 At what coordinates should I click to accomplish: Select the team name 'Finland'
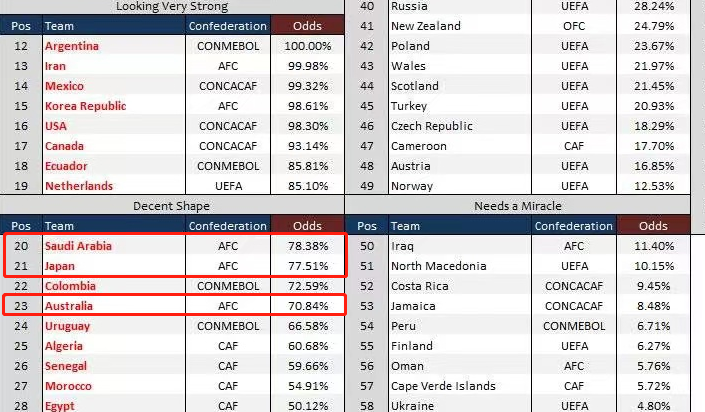point(412,346)
